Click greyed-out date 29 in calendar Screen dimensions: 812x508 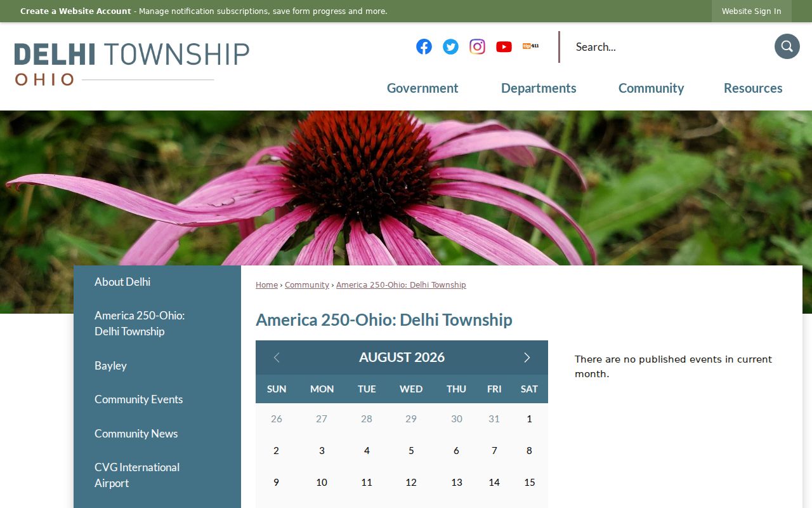pos(411,419)
